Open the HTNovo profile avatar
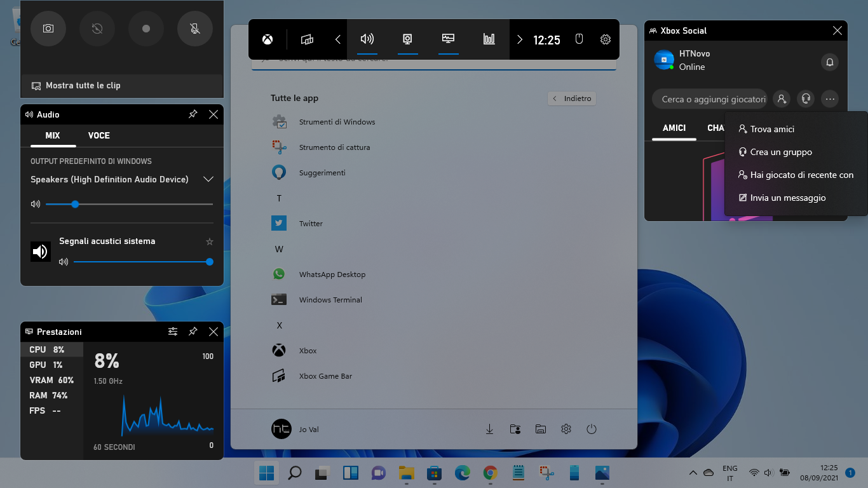 (664, 60)
